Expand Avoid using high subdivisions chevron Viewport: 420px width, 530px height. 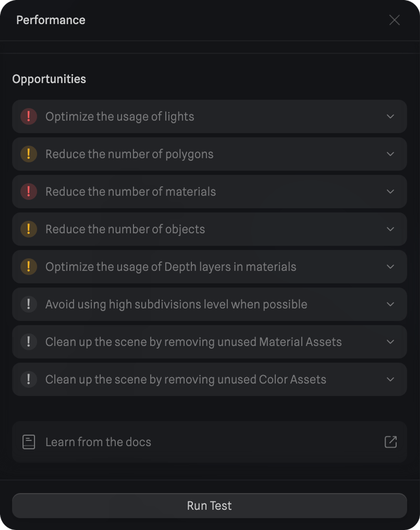(390, 304)
